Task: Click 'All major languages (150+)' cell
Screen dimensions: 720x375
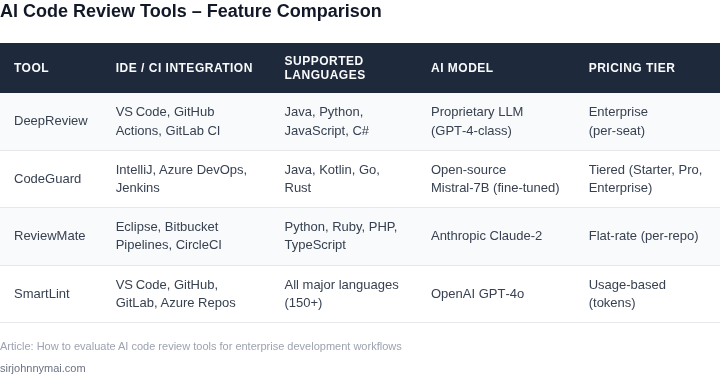Action: [343, 294]
